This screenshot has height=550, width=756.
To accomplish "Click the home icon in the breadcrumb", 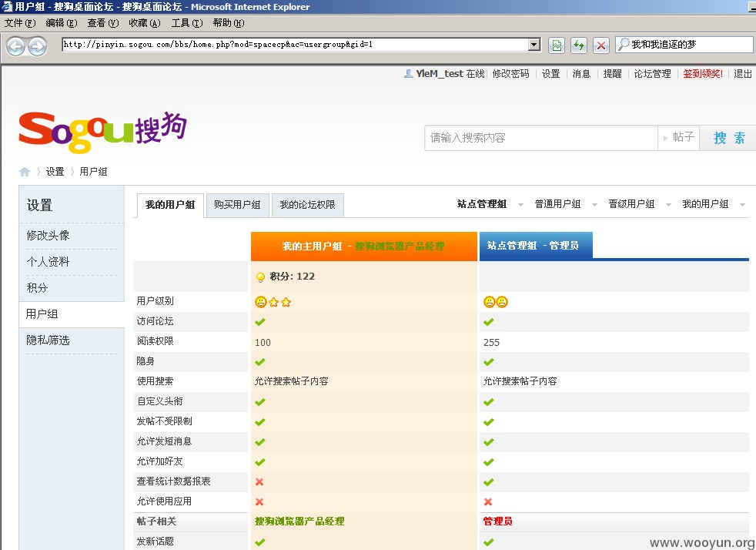I will pos(25,172).
